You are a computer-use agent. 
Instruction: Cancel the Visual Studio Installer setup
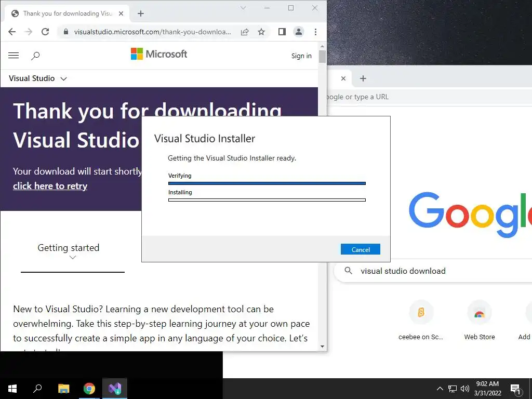tap(361, 249)
